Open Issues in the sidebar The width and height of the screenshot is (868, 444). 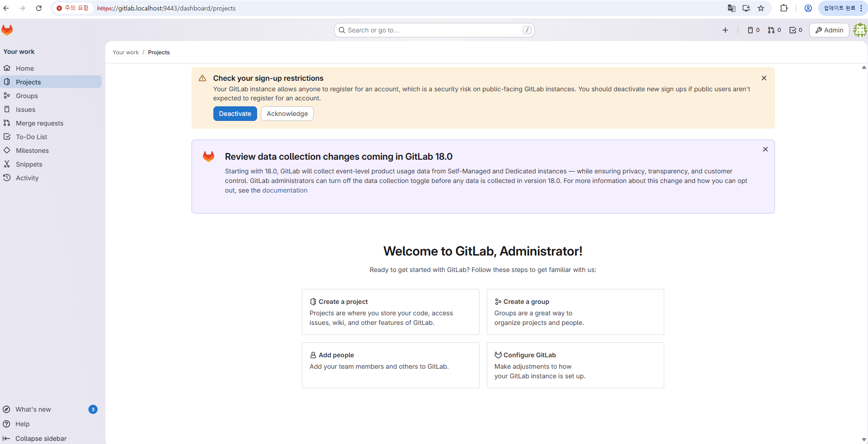pyautogui.click(x=51, y=110)
